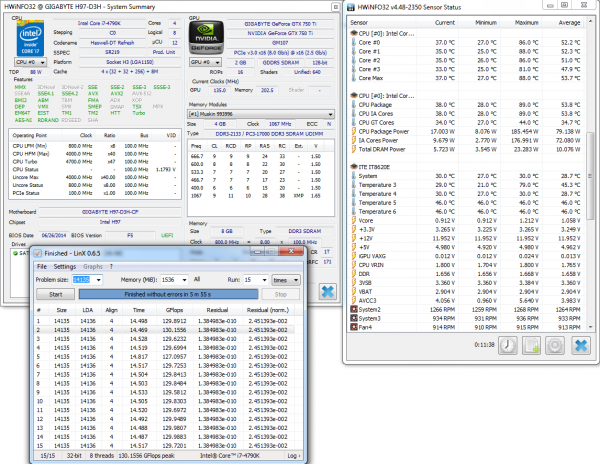The height and width of the screenshot is (464, 600).
Task: Click the DDR voltage lightning icon
Action: [x=354, y=274]
